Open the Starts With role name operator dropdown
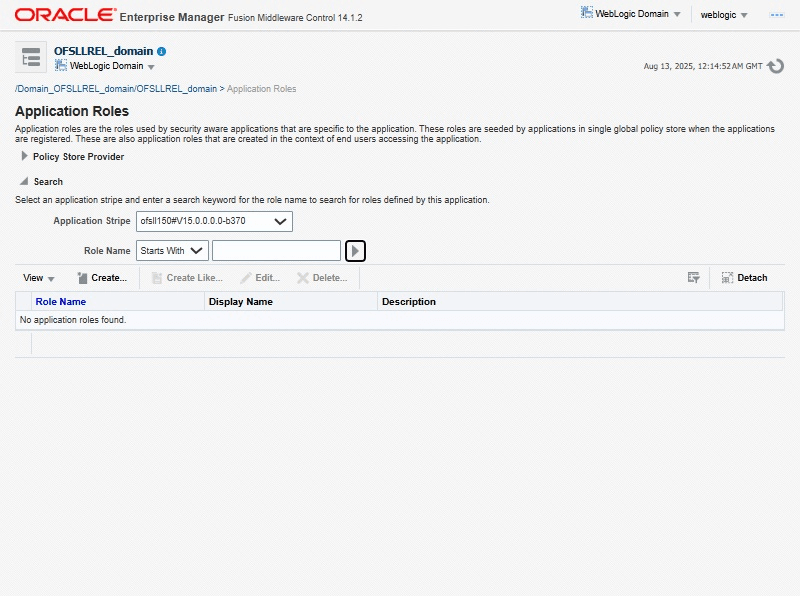Viewport: 800px width, 596px height. (x=172, y=251)
